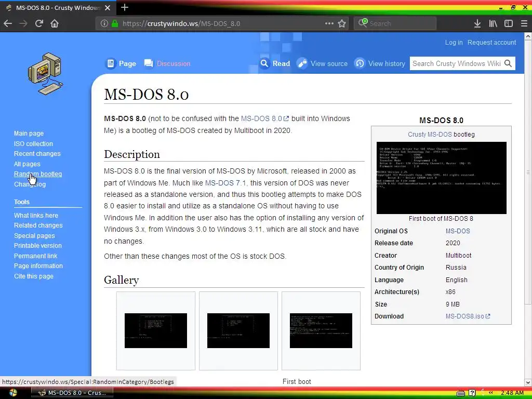
Task: Open the browser library icon
Action: [x=493, y=23]
